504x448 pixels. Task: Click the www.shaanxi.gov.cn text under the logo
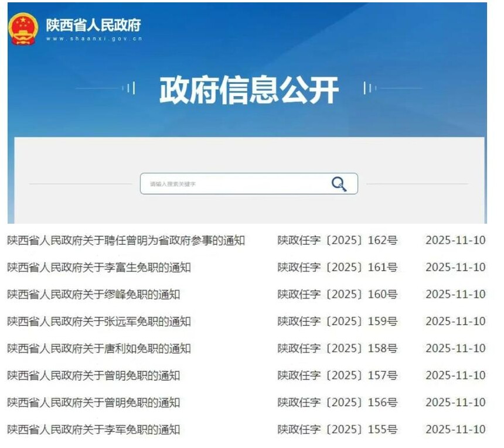(94, 39)
